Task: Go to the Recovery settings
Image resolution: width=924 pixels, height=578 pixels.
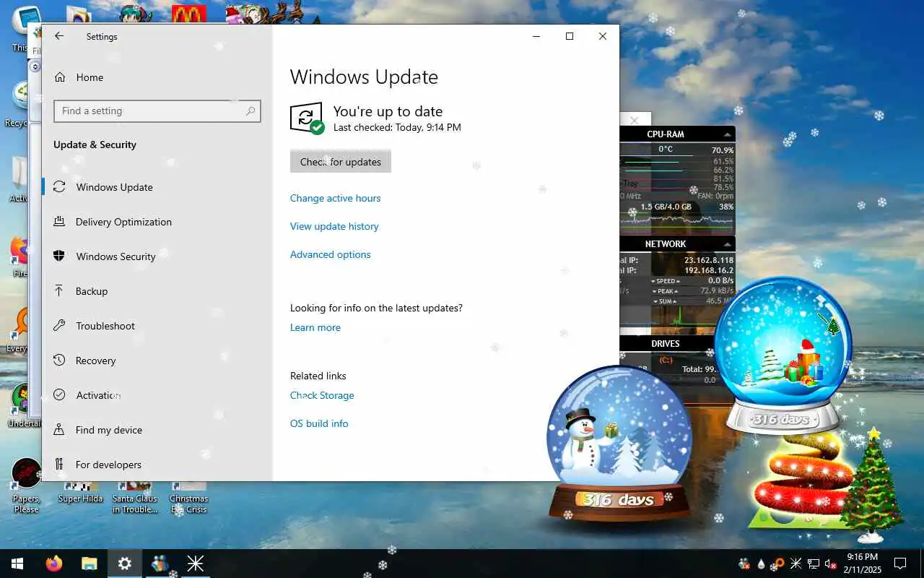Action: point(95,361)
